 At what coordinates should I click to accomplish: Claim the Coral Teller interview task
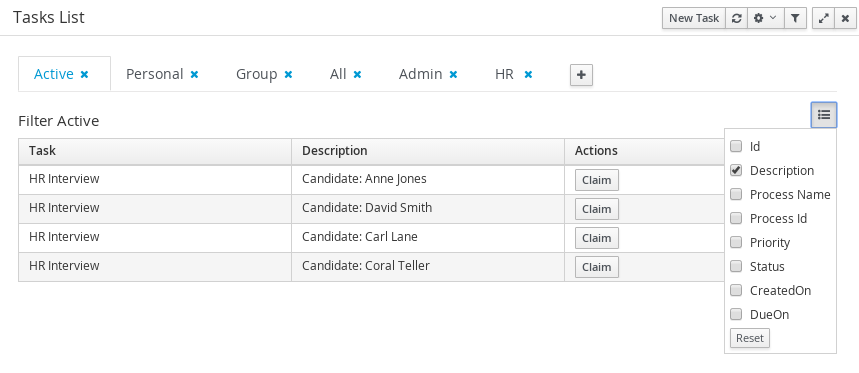point(597,267)
